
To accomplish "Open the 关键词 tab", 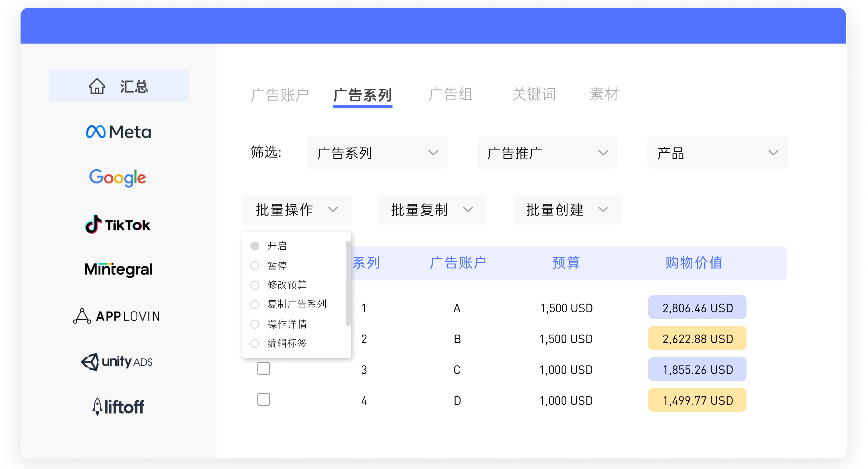I will point(534,95).
